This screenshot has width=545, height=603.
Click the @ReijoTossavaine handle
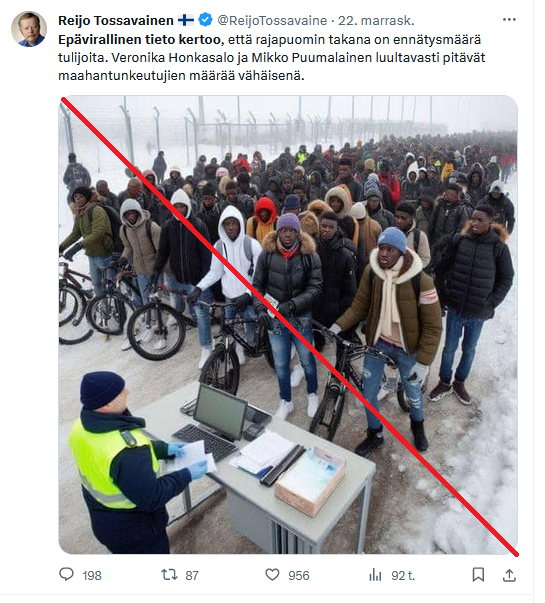[x=272, y=20]
